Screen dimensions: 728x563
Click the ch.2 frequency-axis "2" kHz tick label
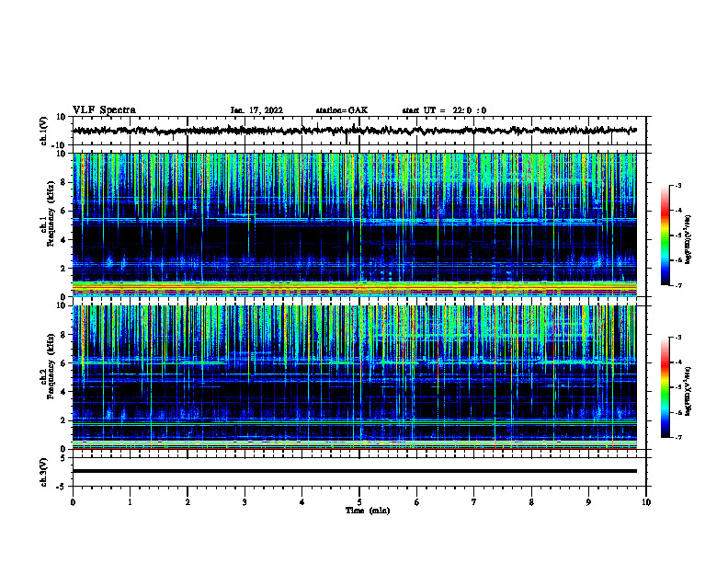[x=63, y=420]
